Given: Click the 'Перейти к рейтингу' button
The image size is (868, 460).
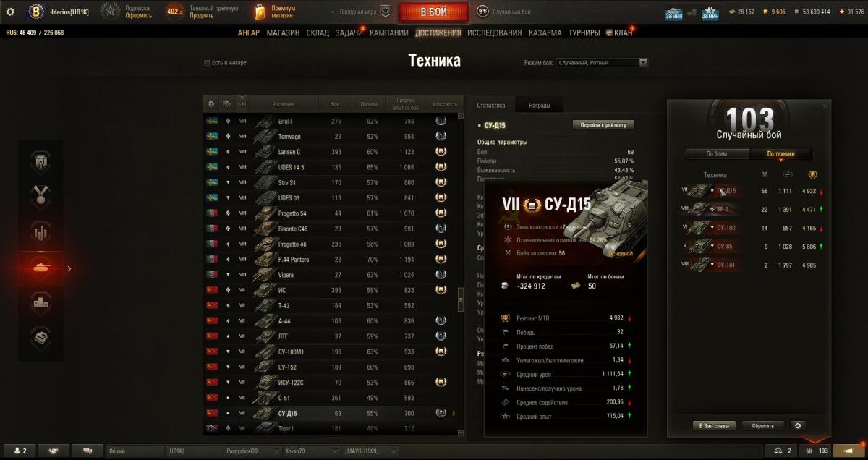Looking at the screenshot, I should [x=604, y=125].
